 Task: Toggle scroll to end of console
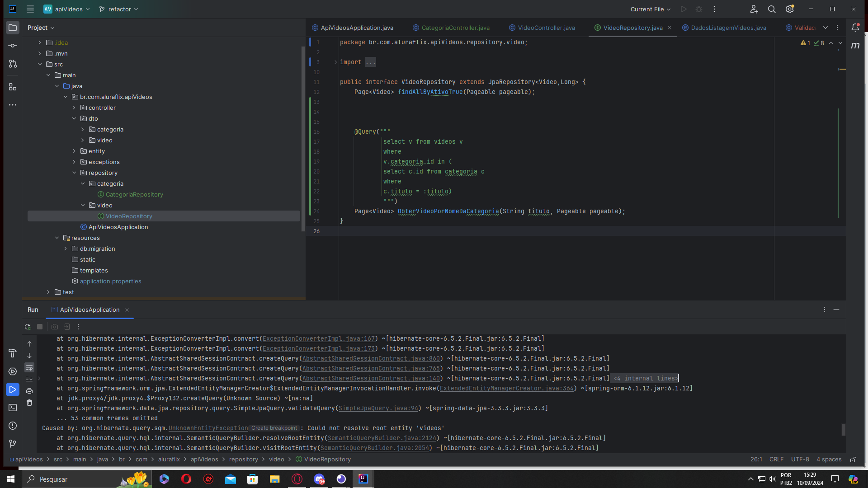(x=29, y=379)
